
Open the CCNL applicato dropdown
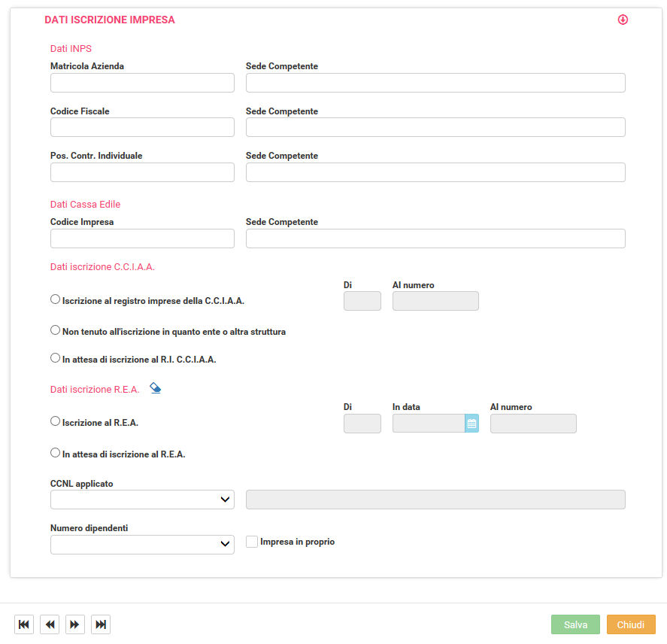tap(142, 500)
